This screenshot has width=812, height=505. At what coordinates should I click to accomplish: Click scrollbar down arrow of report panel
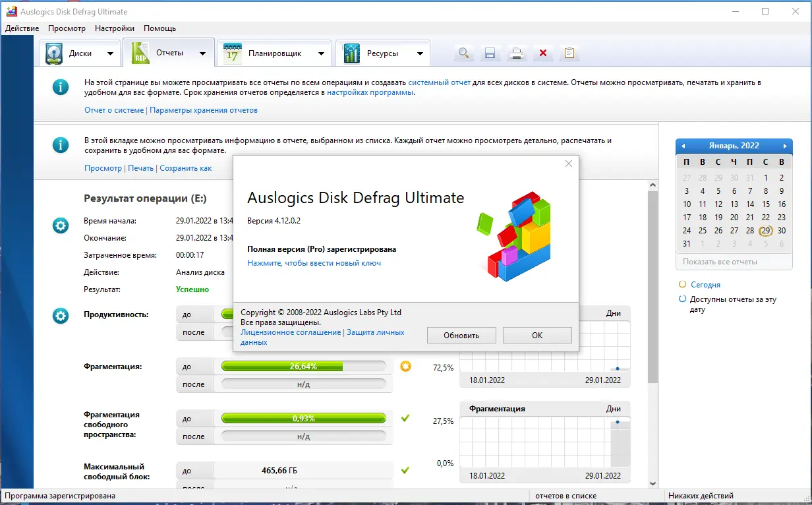[x=652, y=483]
